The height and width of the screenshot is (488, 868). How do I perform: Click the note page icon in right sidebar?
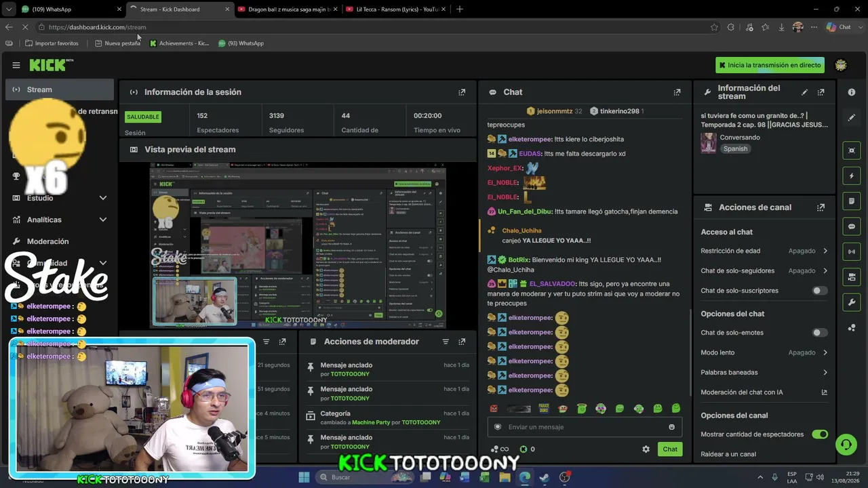852,201
